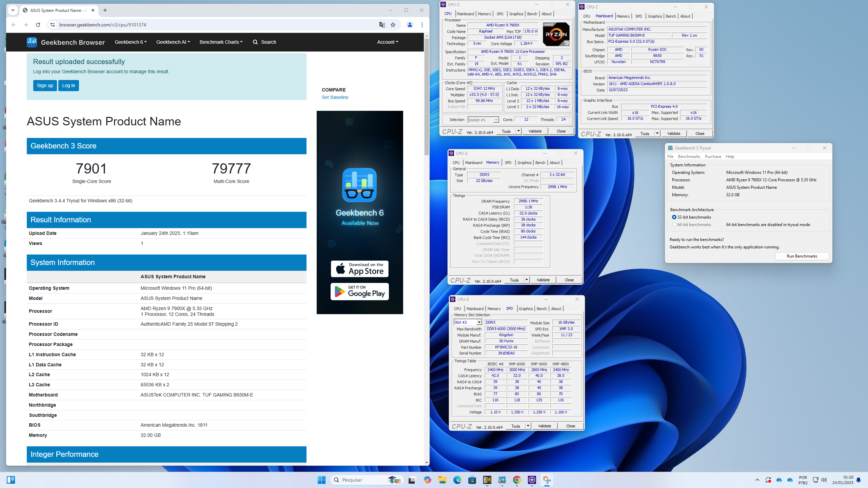The image size is (868, 488).
Task: Click Get it on Google Play badge
Action: (360, 291)
